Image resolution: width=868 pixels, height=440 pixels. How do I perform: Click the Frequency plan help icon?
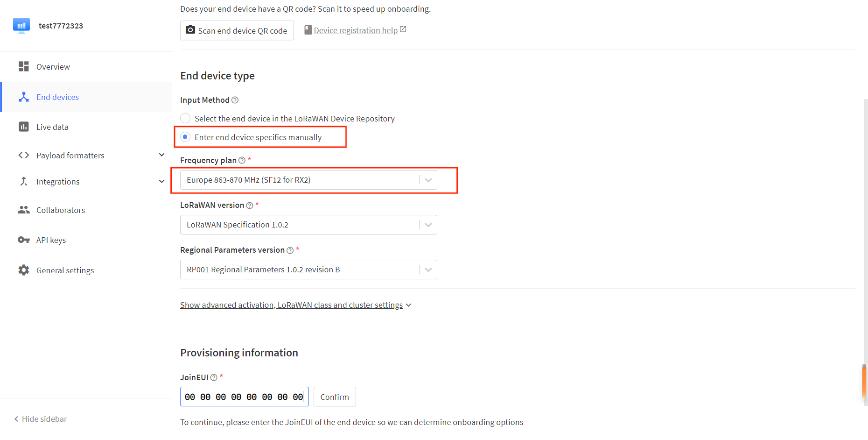[x=242, y=160]
